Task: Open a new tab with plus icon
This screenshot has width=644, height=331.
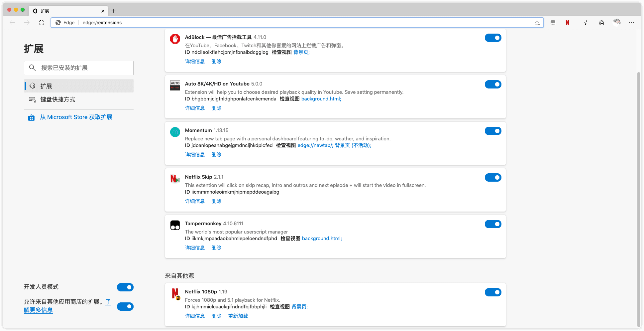Action: point(114,11)
